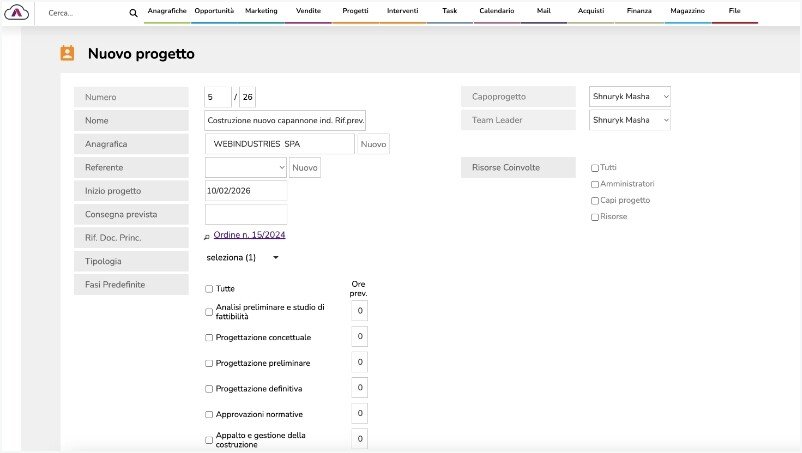The image size is (802, 453).
Task: Click the Consegna prevista date field
Action: click(246, 214)
